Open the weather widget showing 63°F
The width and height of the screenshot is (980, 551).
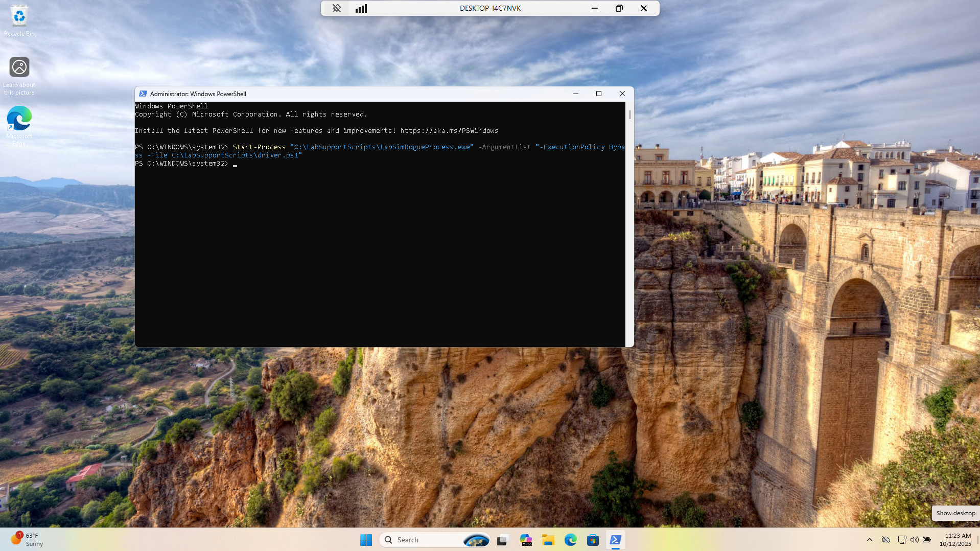(x=27, y=540)
